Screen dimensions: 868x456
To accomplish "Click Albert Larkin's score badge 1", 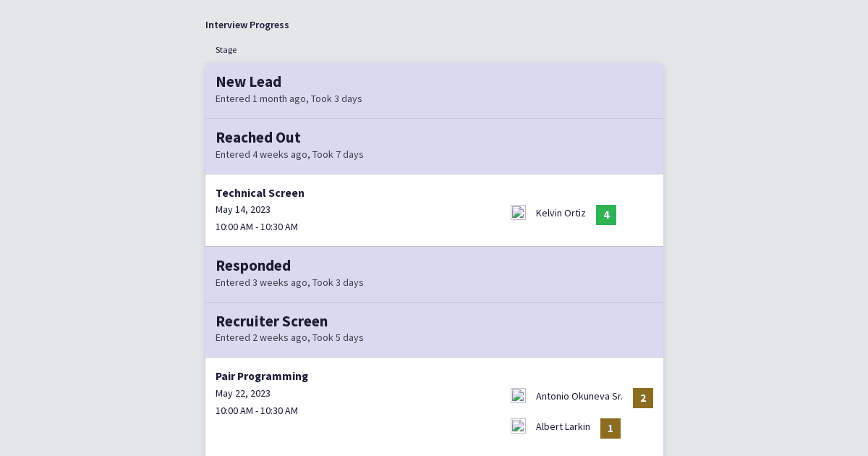I will click(x=610, y=428).
